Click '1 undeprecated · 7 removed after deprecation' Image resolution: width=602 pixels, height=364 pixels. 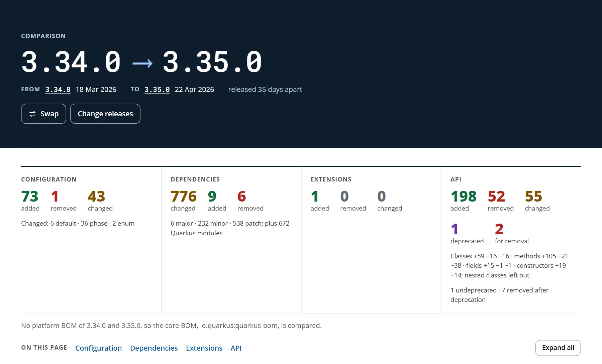coord(500,295)
